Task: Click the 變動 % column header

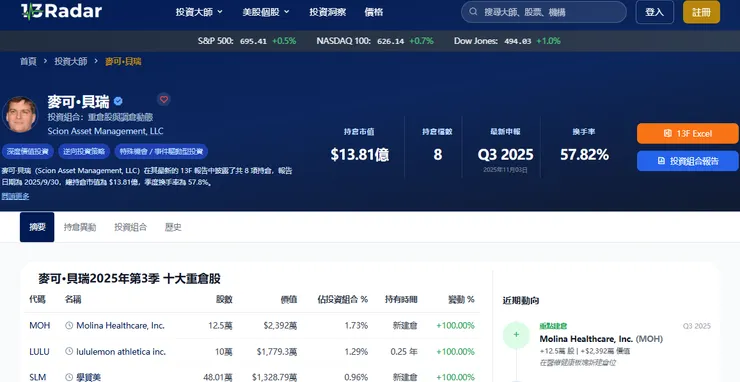Action: [461, 299]
